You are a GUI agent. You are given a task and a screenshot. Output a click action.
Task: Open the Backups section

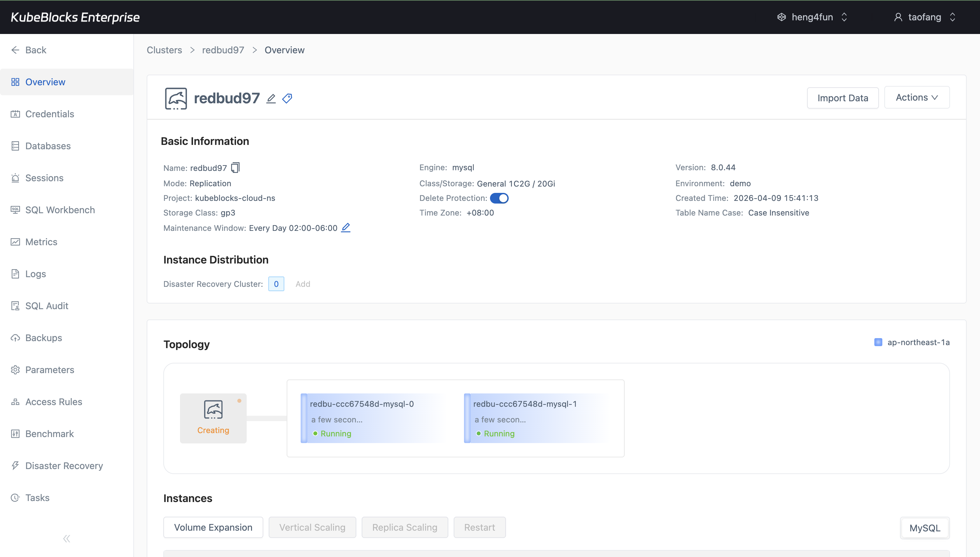point(43,338)
